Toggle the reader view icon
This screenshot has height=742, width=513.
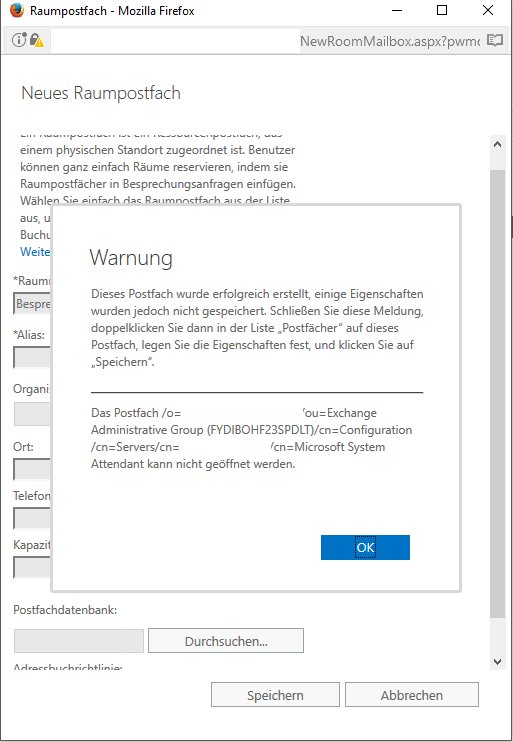[495, 40]
